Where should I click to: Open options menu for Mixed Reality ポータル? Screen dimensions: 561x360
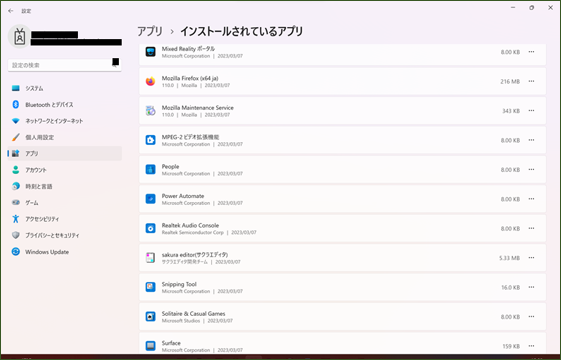pyautogui.click(x=531, y=52)
